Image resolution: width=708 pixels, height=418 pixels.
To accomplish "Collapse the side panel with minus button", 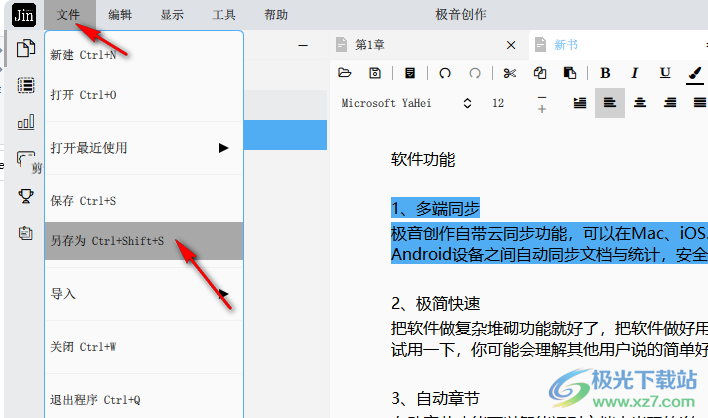I will tap(303, 45).
